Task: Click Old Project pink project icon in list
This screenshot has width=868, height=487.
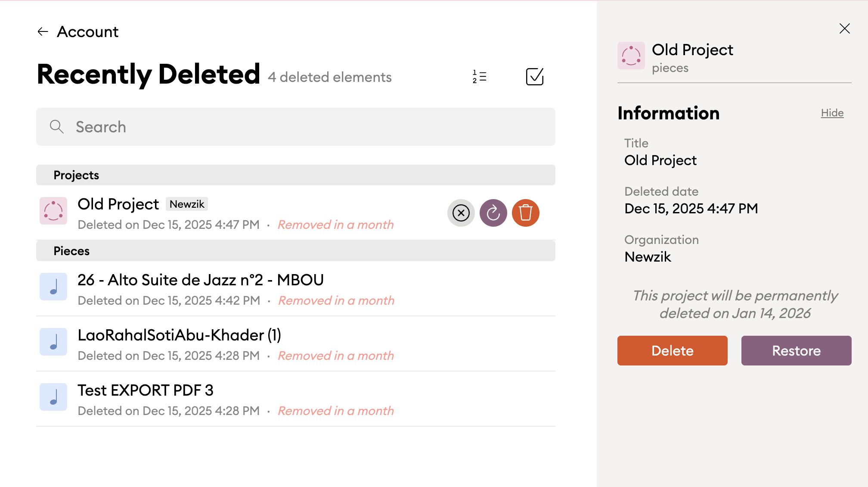Action: click(53, 211)
